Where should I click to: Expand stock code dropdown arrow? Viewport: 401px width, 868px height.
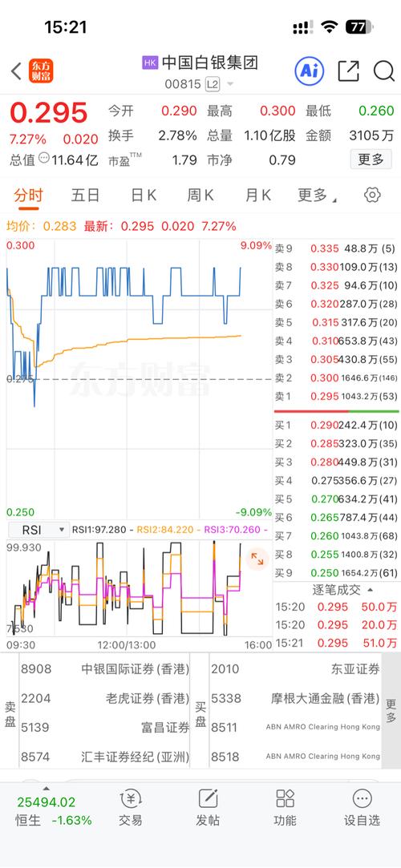(x=230, y=85)
